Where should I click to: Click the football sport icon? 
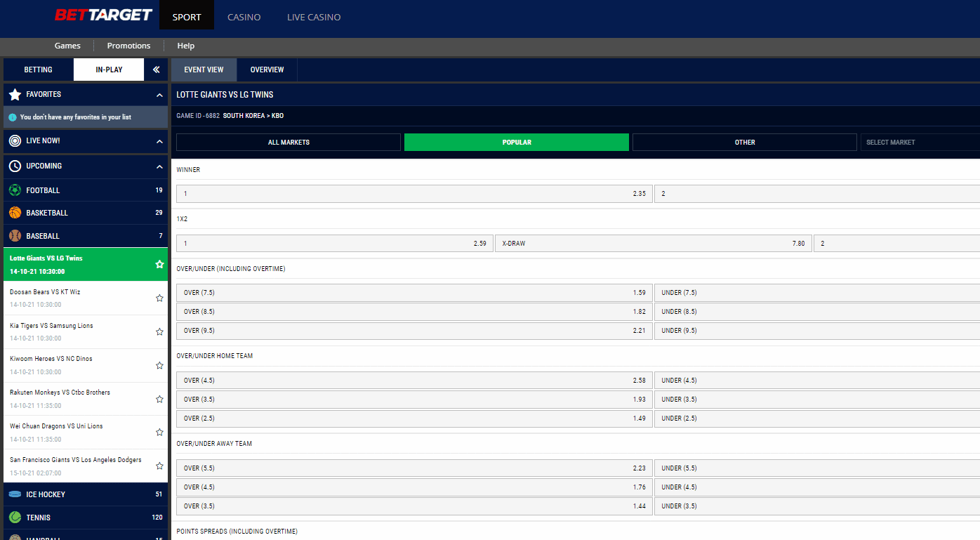click(x=15, y=190)
